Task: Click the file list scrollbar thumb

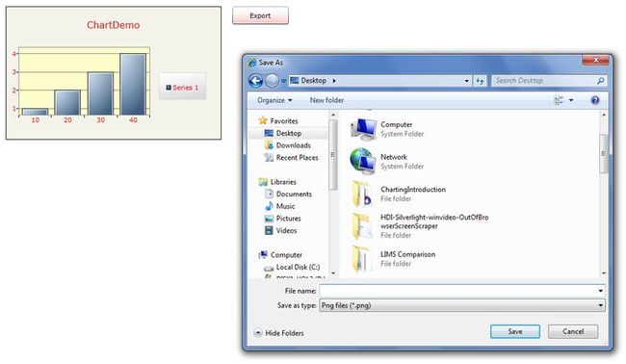Action: [x=603, y=154]
